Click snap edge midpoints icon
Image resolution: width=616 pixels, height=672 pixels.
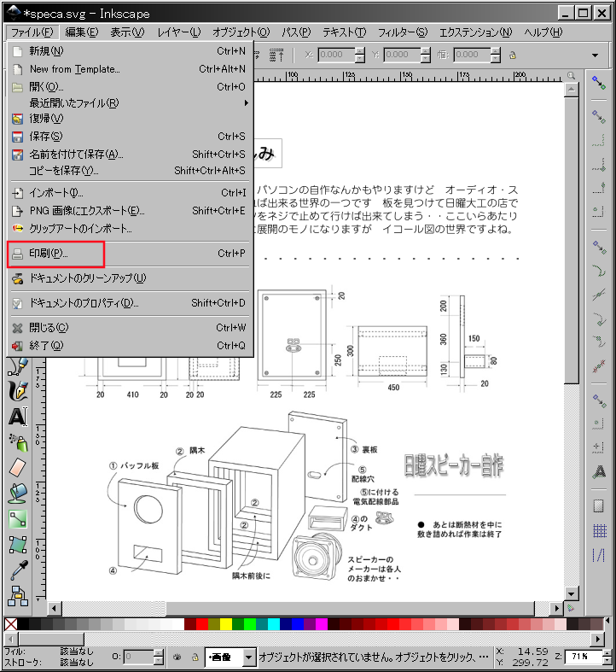[x=599, y=188]
